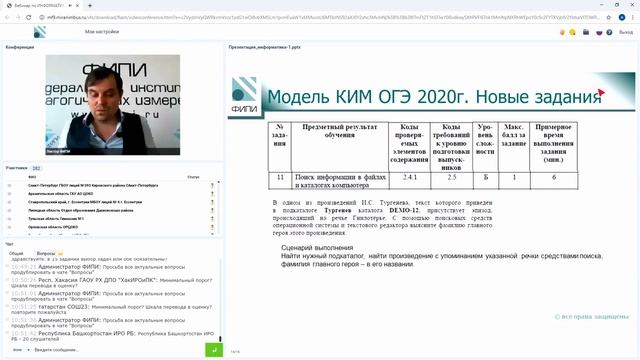Bookmark this page with the star icon
Screen dimensions: 640x360
click(x=609, y=17)
